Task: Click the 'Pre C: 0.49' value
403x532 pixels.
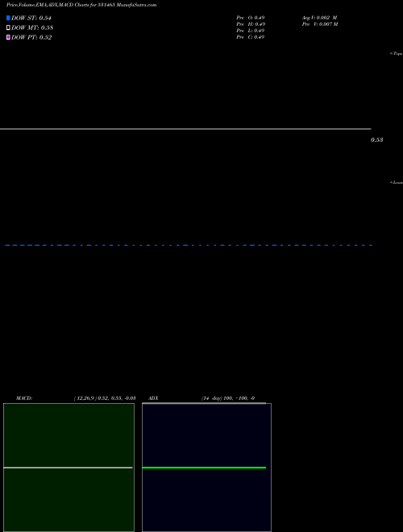Action: point(251,37)
